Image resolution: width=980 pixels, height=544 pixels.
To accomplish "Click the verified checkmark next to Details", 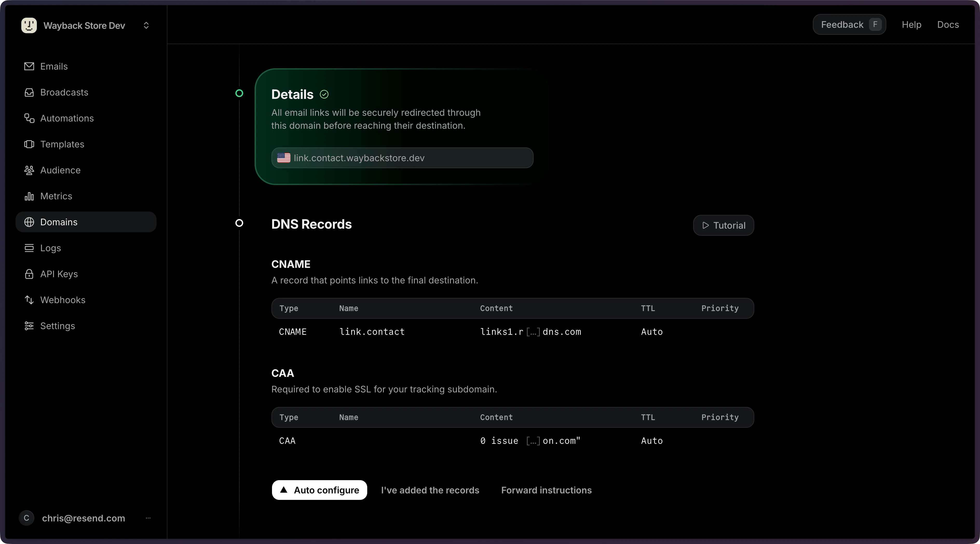I will tap(324, 94).
